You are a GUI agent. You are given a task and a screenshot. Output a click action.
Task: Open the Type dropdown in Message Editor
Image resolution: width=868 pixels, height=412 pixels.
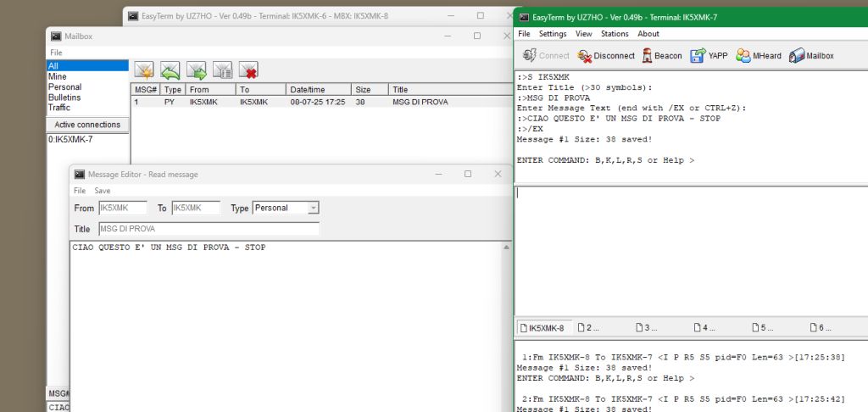pyautogui.click(x=314, y=208)
